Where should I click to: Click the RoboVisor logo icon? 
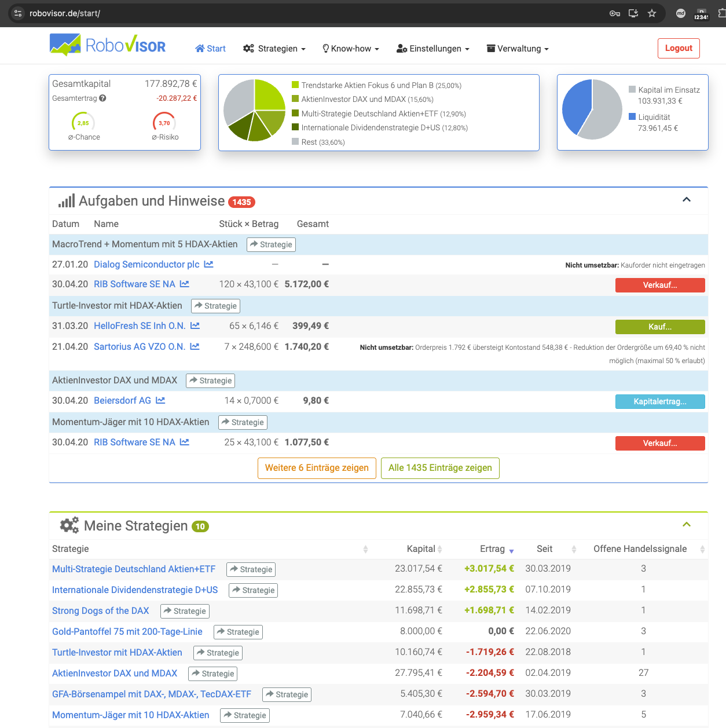point(64,44)
